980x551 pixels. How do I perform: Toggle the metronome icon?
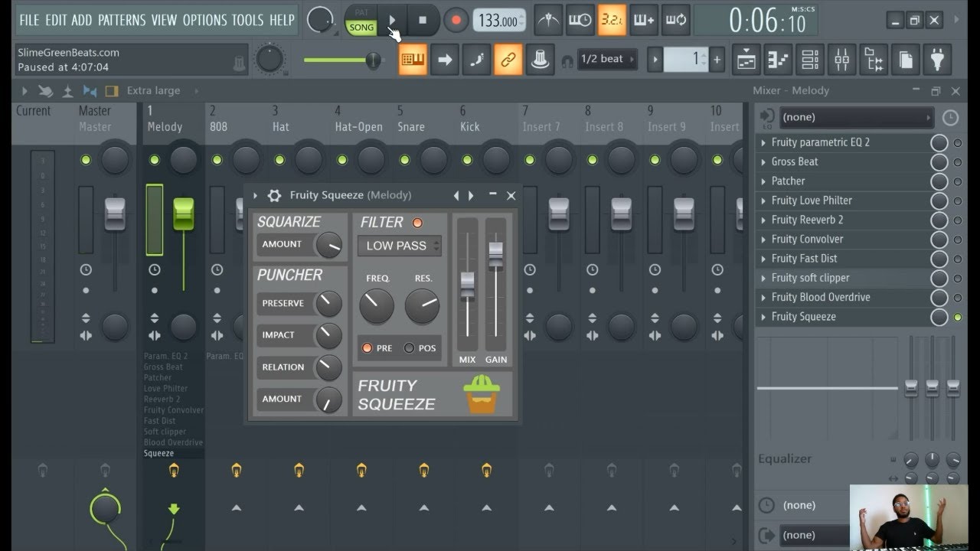(548, 20)
